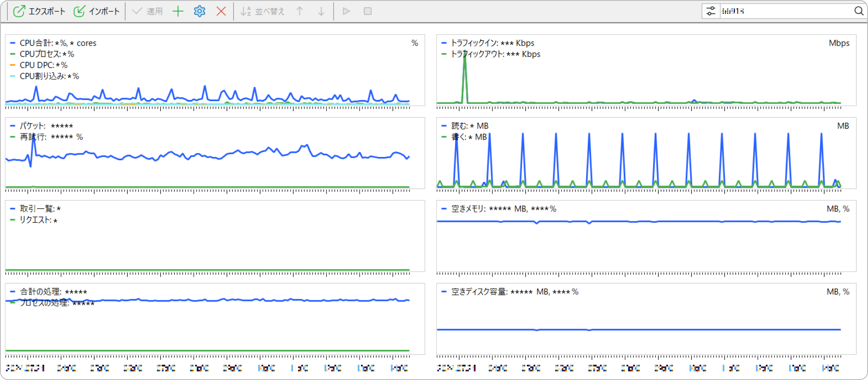Screen dimensions: 868x380
Task: Move item up with up arrow
Action: [x=300, y=11]
